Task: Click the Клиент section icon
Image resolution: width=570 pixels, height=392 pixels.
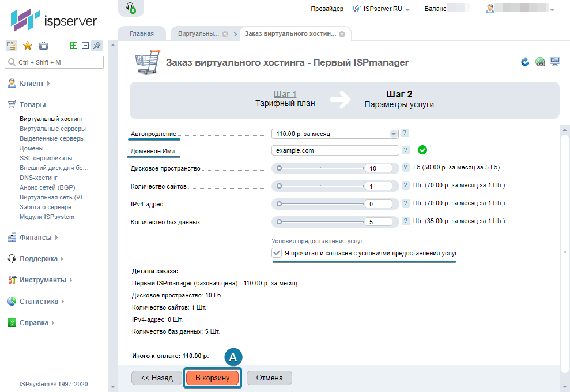Action: click(12, 83)
